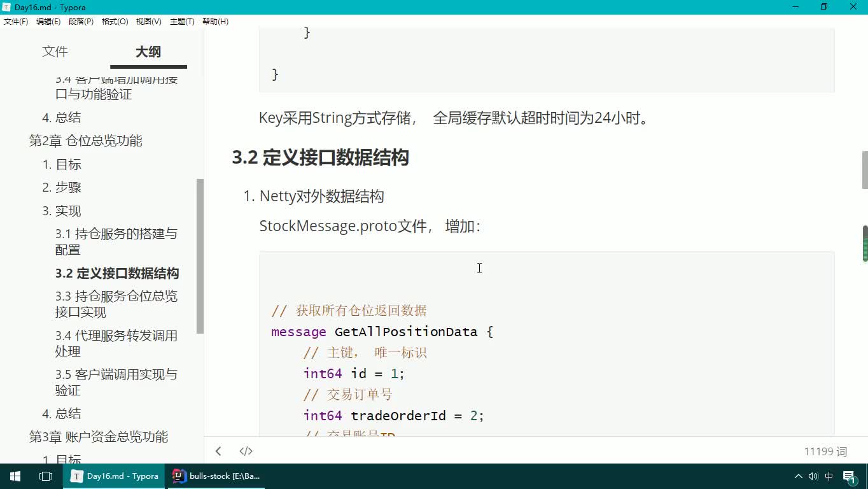Go to outline item 4. 总结 above 第2章

(62, 117)
